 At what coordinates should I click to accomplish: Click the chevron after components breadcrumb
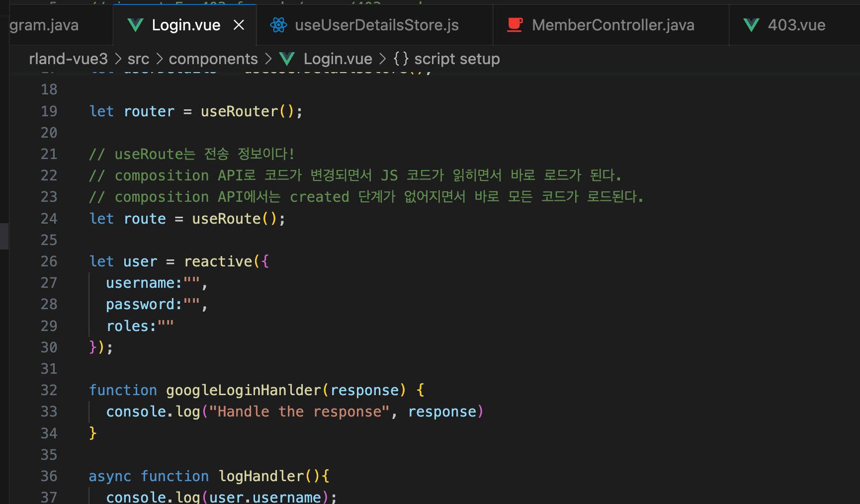pos(268,59)
